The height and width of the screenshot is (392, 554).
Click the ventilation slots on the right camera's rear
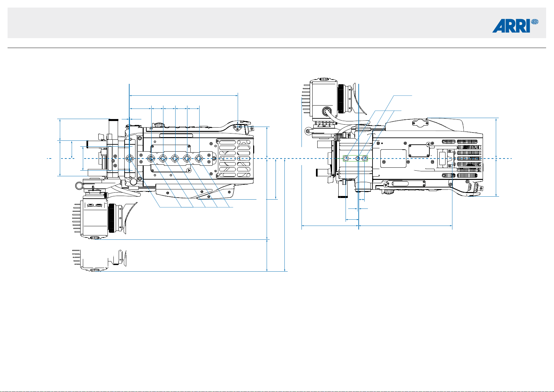point(463,159)
